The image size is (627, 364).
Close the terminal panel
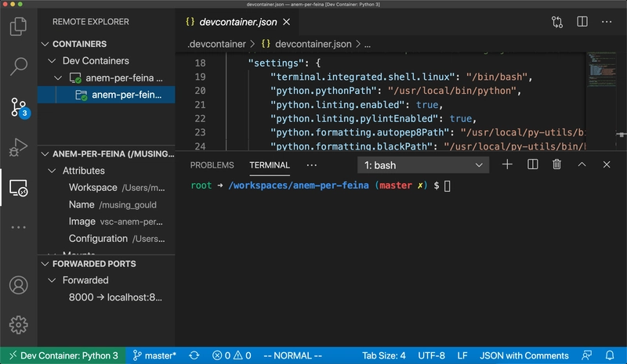click(607, 164)
